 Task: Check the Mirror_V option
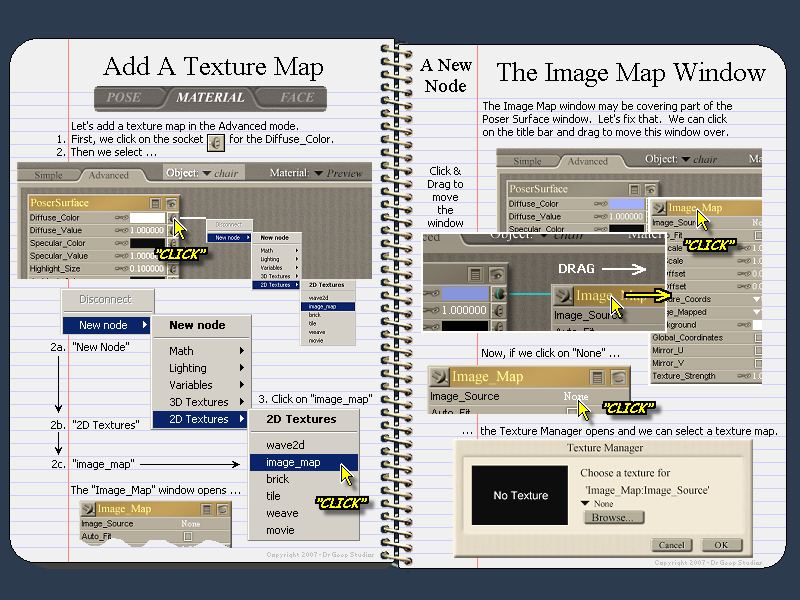click(x=756, y=363)
